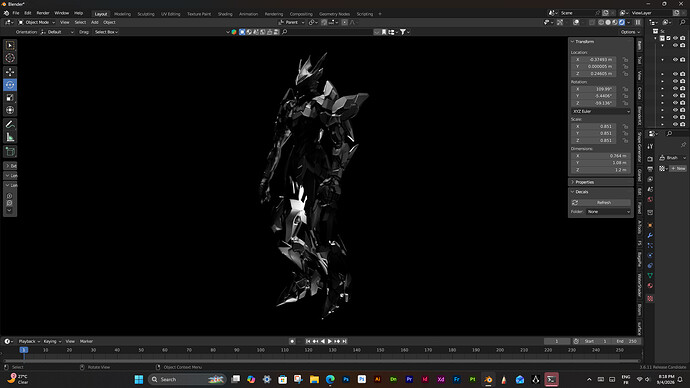The height and width of the screenshot is (388, 690).
Task: Switch to the Shading workspace tab
Action: 225,14
